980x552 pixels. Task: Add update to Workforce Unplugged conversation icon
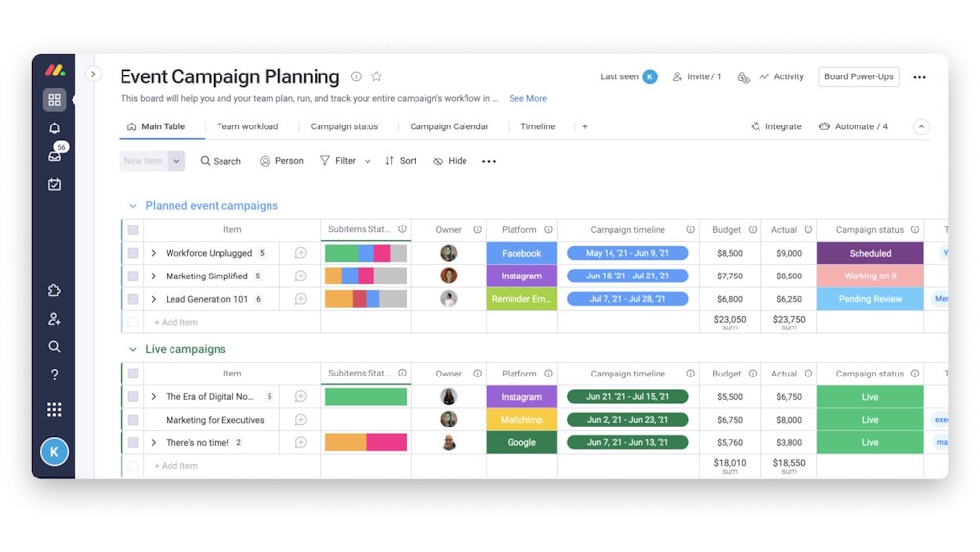point(301,253)
